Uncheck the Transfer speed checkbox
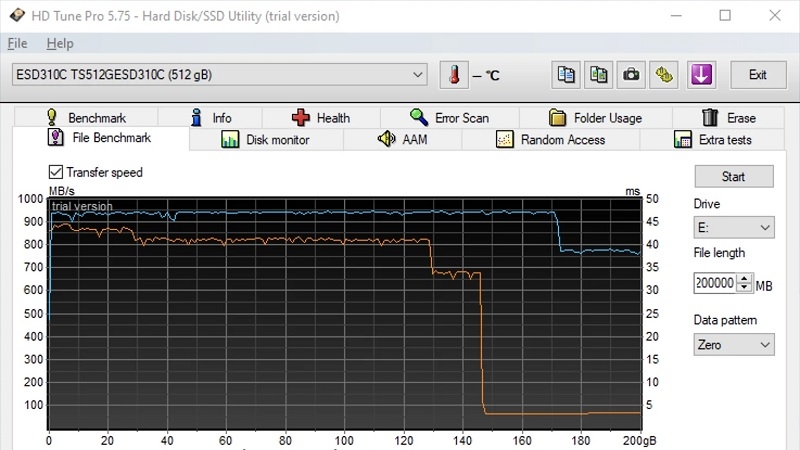This screenshot has width=800, height=450. (x=56, y=172)
